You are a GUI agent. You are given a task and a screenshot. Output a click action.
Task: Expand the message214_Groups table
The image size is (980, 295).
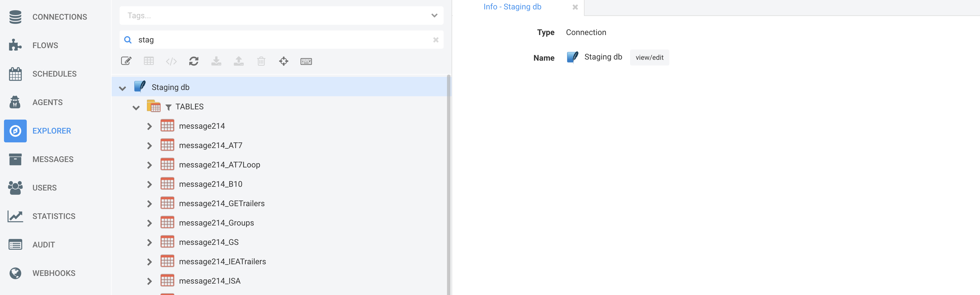(x=149, y=224)
